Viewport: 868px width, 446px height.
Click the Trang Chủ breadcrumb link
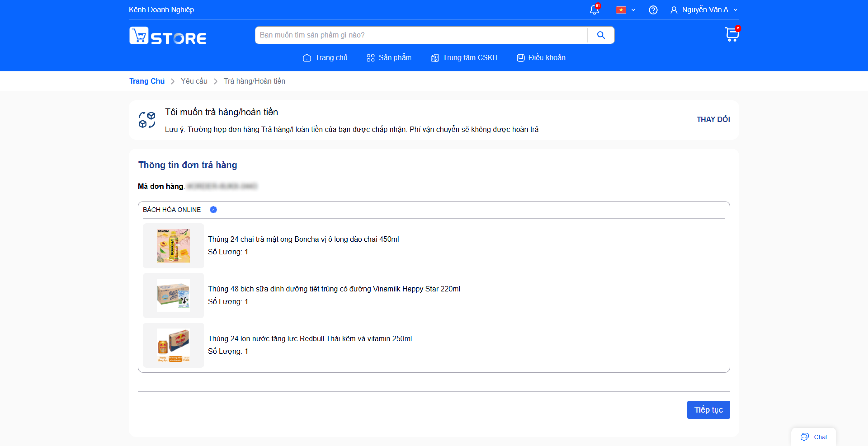[x=147, y=81]
